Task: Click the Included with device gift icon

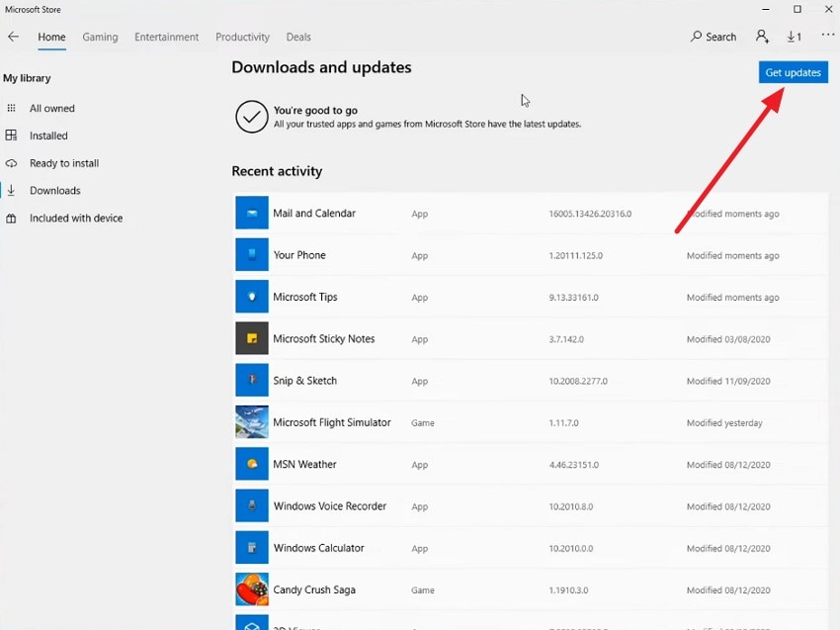Action: click(x=11, y=219)
